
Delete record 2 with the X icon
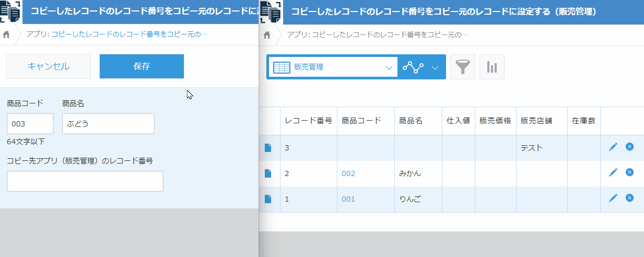pyautogui.click(x=629, y=172)
